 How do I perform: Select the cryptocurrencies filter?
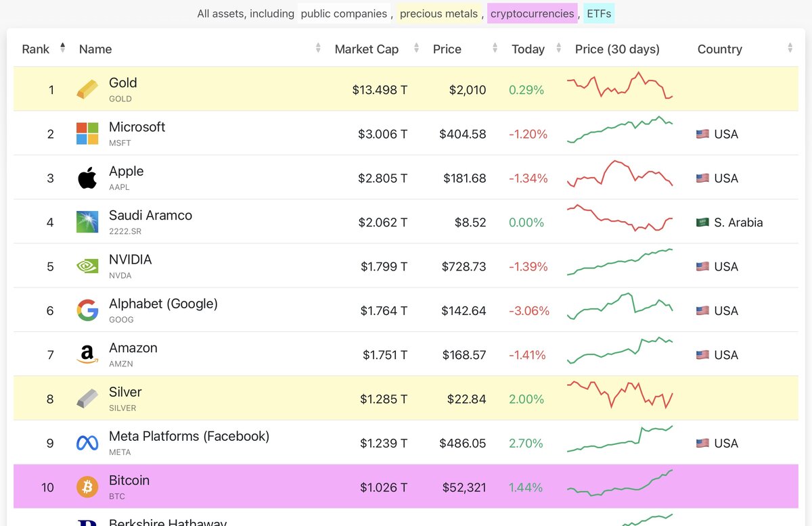coord(532,14)
